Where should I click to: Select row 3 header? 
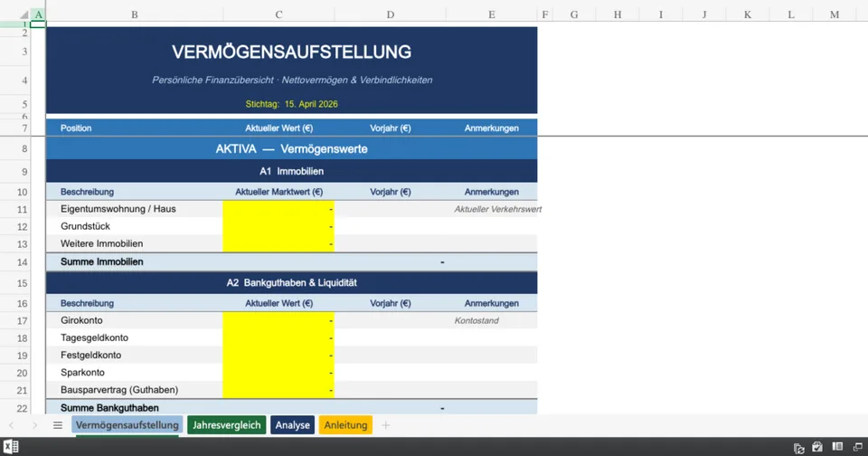tap(15, 52)
